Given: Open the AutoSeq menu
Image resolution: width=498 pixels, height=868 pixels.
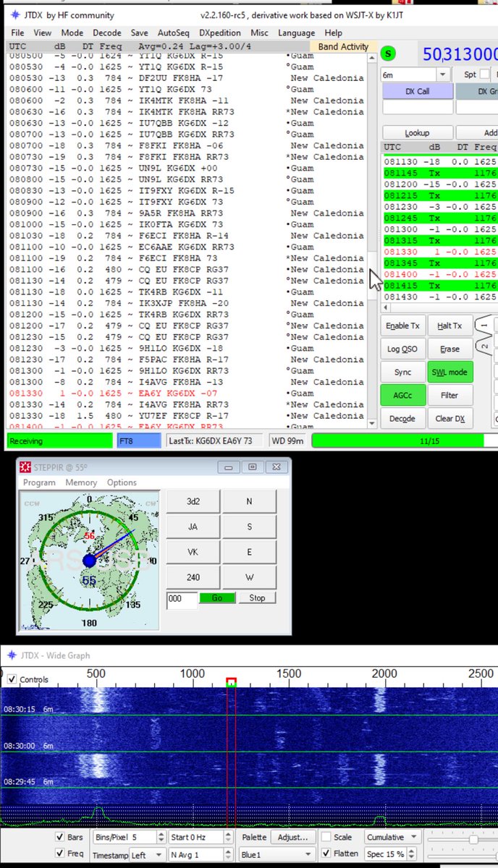Looking at the screenshot, I should click(x=173, y=33).
